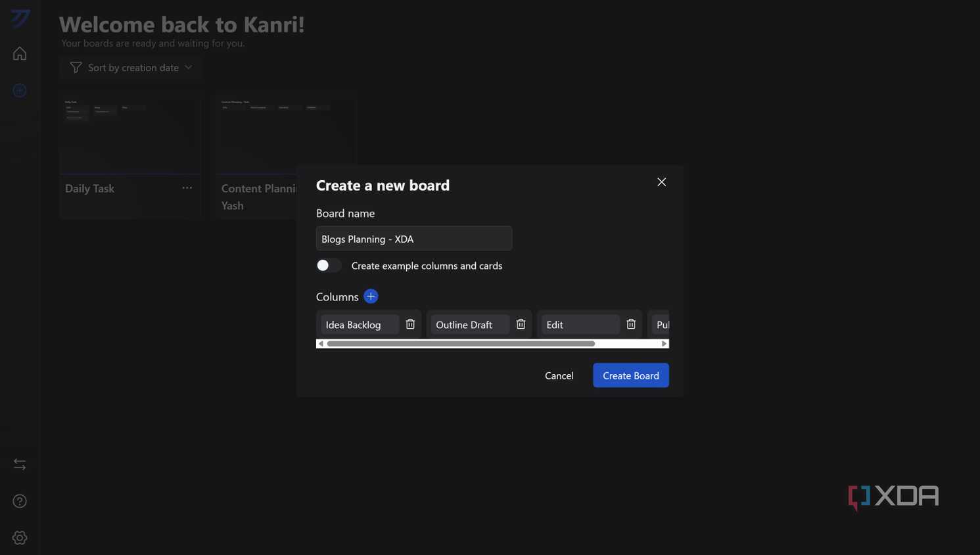The width and height of the screenshot is (980, 555).
Task: Click the sidebar new board plus icon
Action: click(x=20, y=90)
